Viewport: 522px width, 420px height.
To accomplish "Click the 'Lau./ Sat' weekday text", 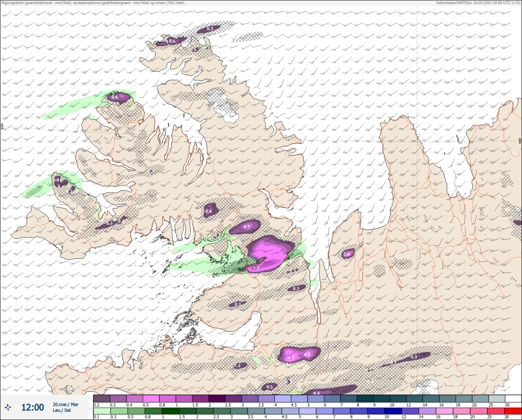I will point(62,410).
